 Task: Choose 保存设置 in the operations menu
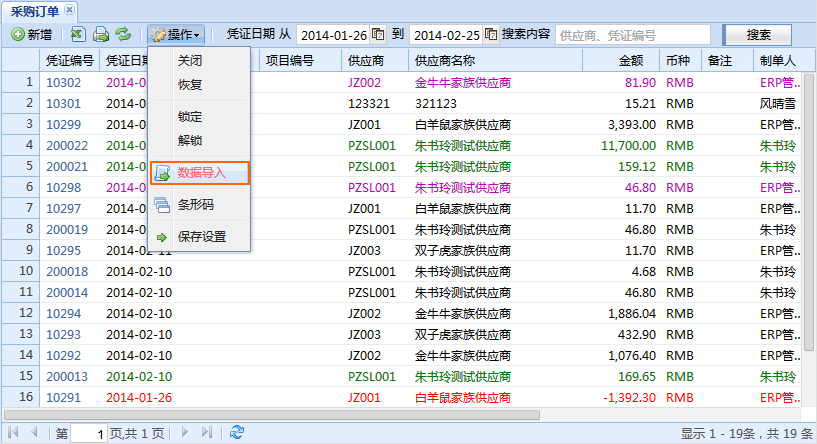201,237
